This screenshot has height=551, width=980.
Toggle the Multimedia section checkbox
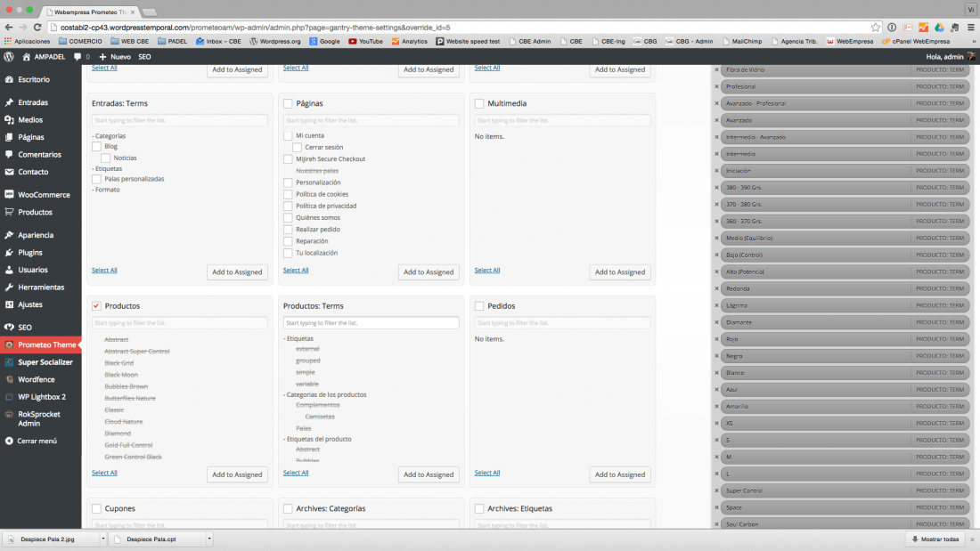click(479, 104)
